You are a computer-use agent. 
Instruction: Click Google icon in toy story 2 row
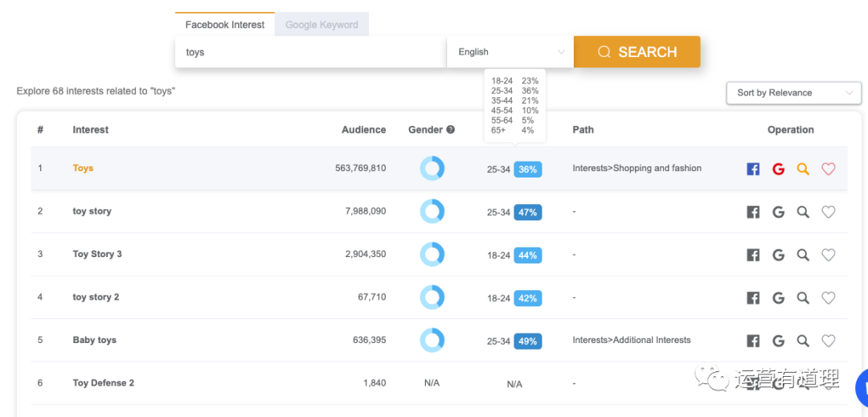pyautogui.click(x=778, y=298)
